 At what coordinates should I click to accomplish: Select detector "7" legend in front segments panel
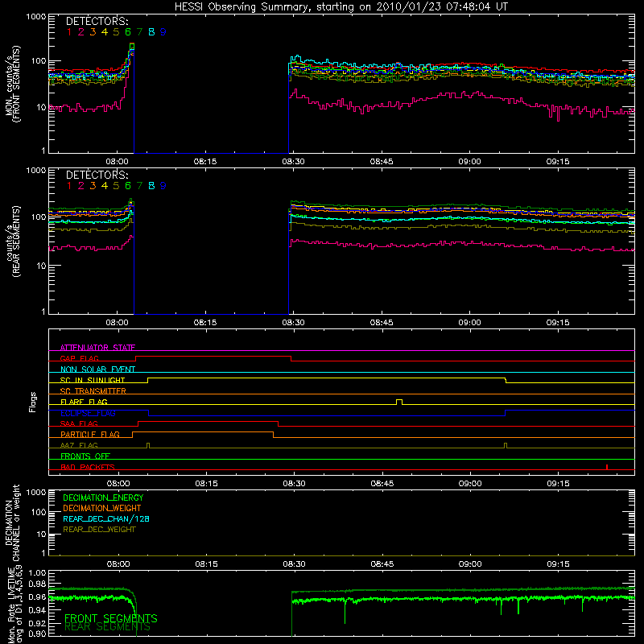pyautogui.click(x=139, y=32)
